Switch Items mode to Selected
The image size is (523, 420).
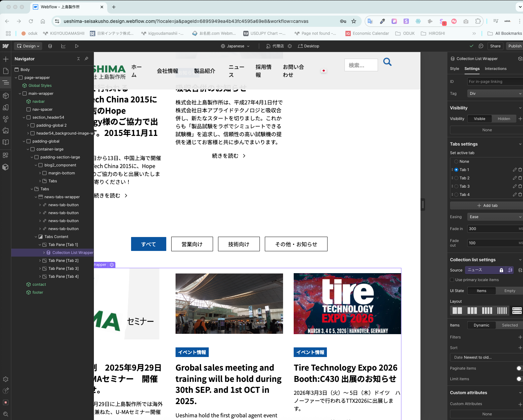[509, 325]
